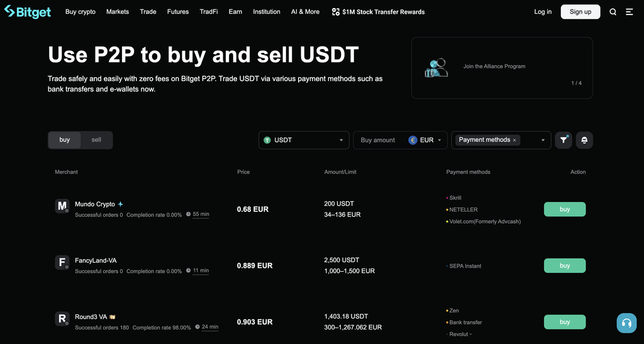Image resolution: width=644 pixels, height=344 pixels.
Task: Click the Tether USDT coin icon
Action: (267, 140)
